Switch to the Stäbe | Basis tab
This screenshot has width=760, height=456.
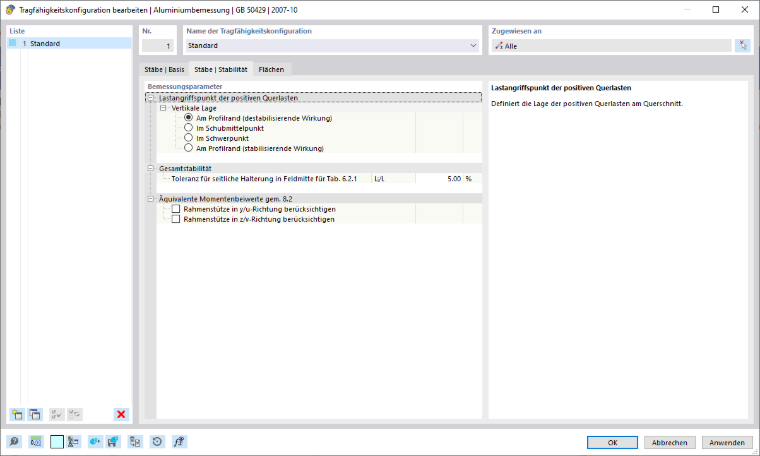coord(164,69)
